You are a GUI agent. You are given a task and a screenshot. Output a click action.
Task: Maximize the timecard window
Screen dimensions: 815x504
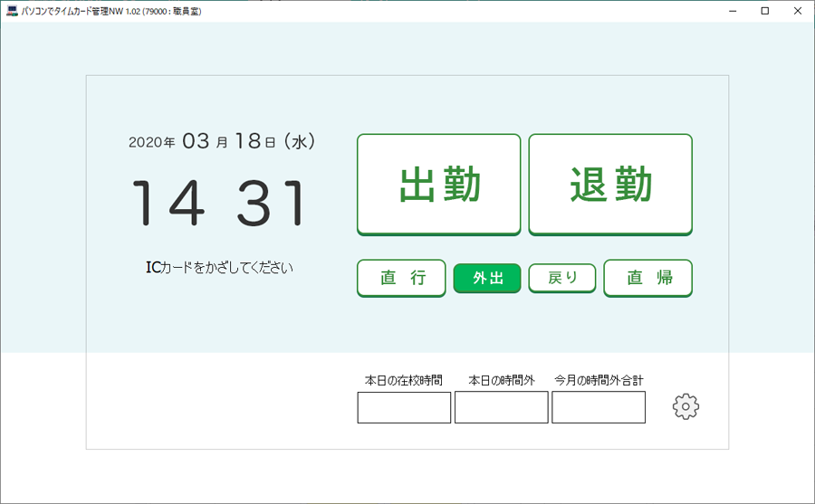(765, 11)
